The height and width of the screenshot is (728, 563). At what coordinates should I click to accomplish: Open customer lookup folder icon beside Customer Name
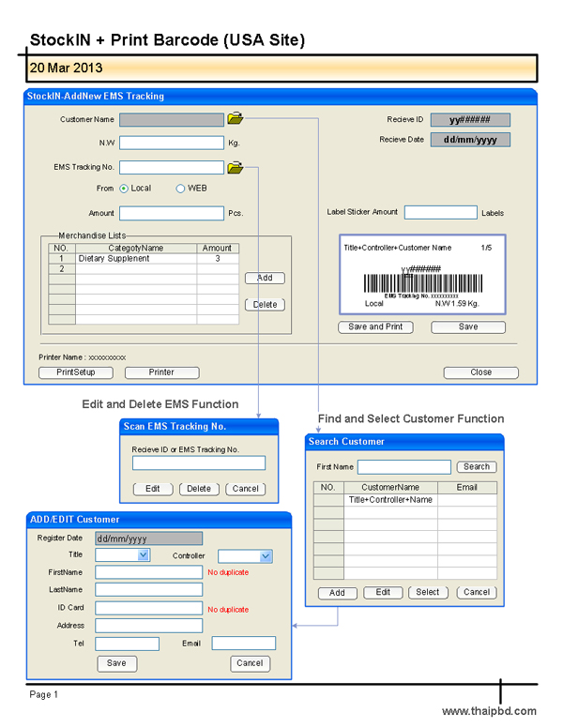(x=236, y=118)
